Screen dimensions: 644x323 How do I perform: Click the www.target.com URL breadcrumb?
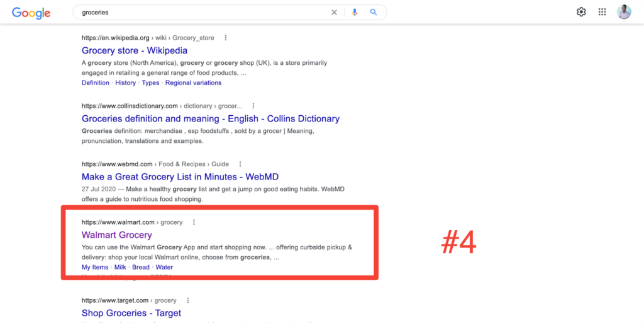[x=129, y=300]
